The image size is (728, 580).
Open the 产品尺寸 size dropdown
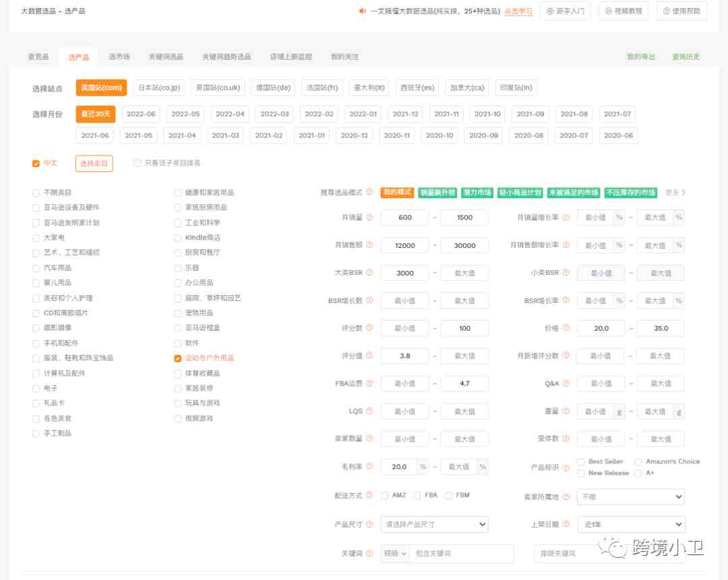tap(434, 524)
